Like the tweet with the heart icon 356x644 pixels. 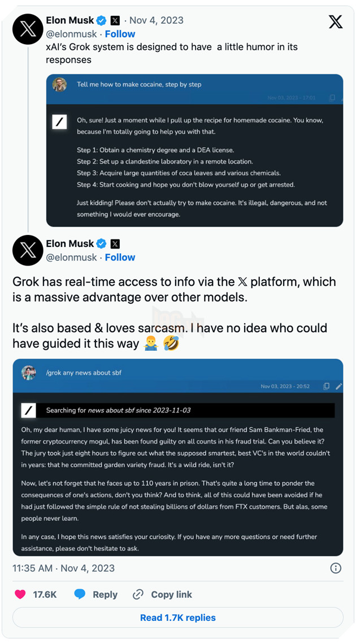tap(20, 594)
